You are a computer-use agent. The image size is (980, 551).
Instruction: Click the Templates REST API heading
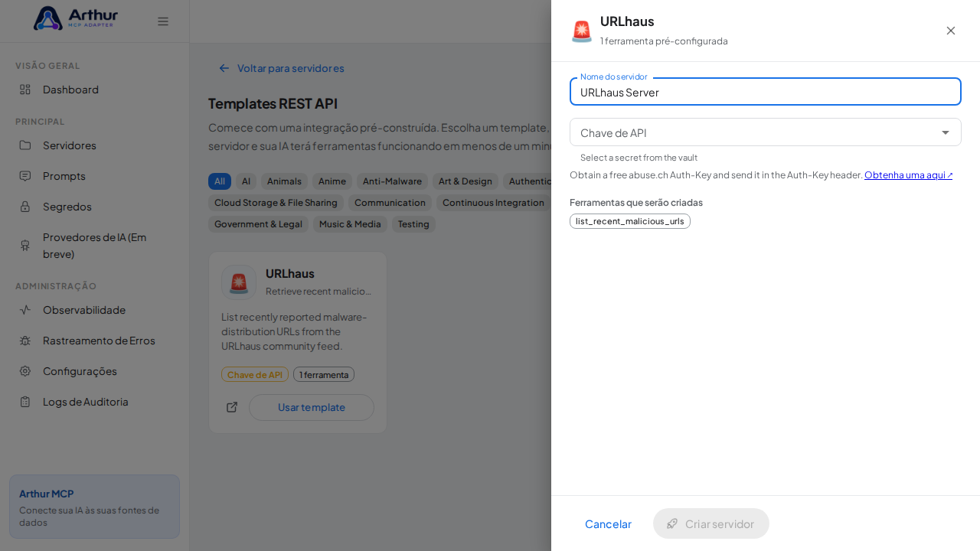coord(273,103)
